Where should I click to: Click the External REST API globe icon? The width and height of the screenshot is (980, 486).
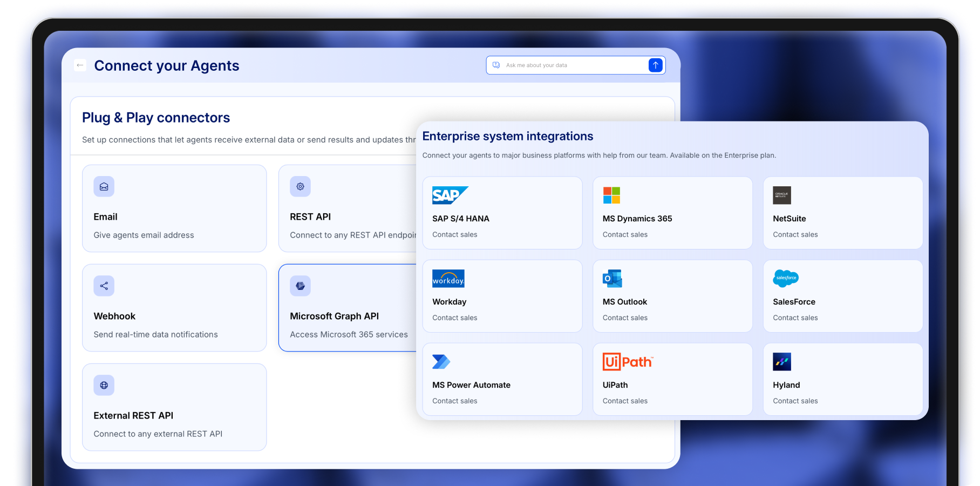104,386
